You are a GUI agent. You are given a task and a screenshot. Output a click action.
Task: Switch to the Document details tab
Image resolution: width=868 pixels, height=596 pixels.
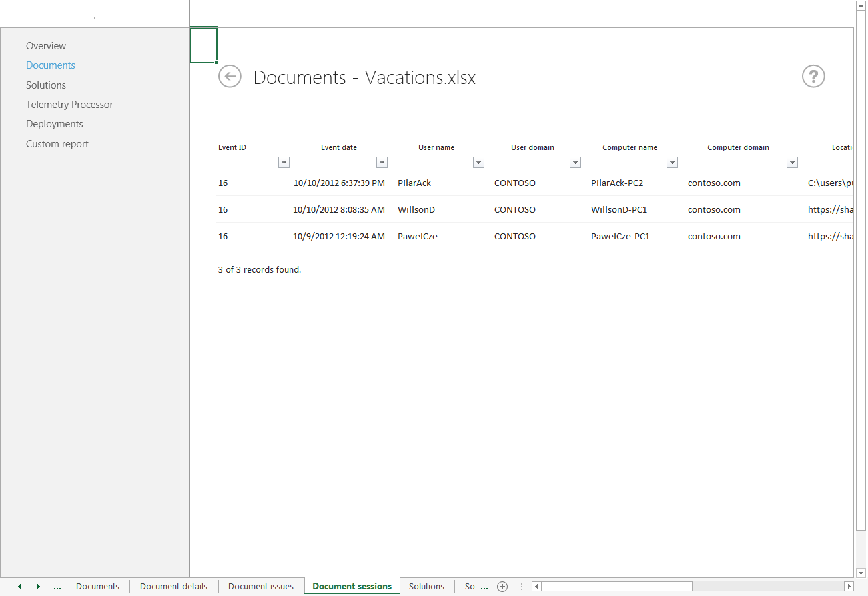(173, 586)
